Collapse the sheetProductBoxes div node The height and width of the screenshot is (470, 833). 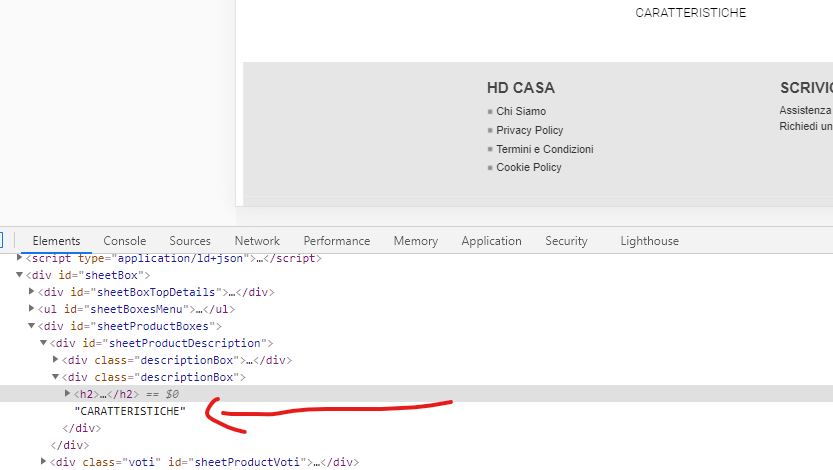31,326
